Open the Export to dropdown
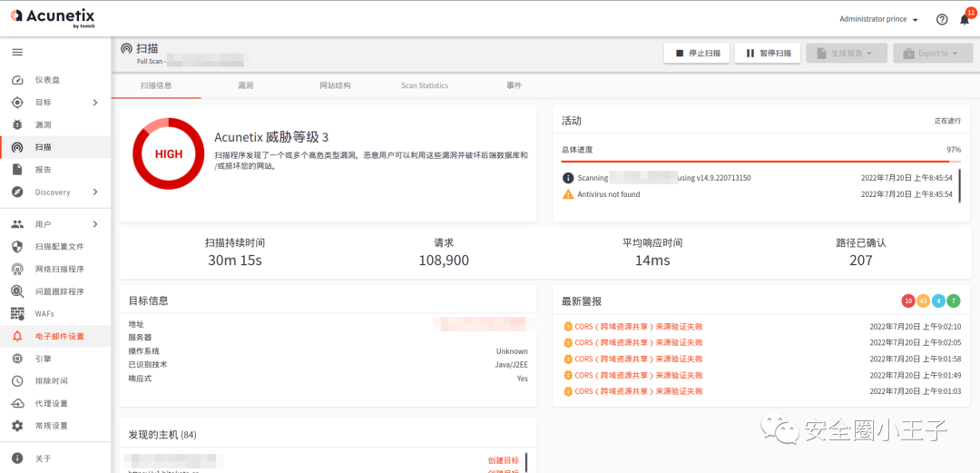The image size is (980, 473). coord(934,54)
